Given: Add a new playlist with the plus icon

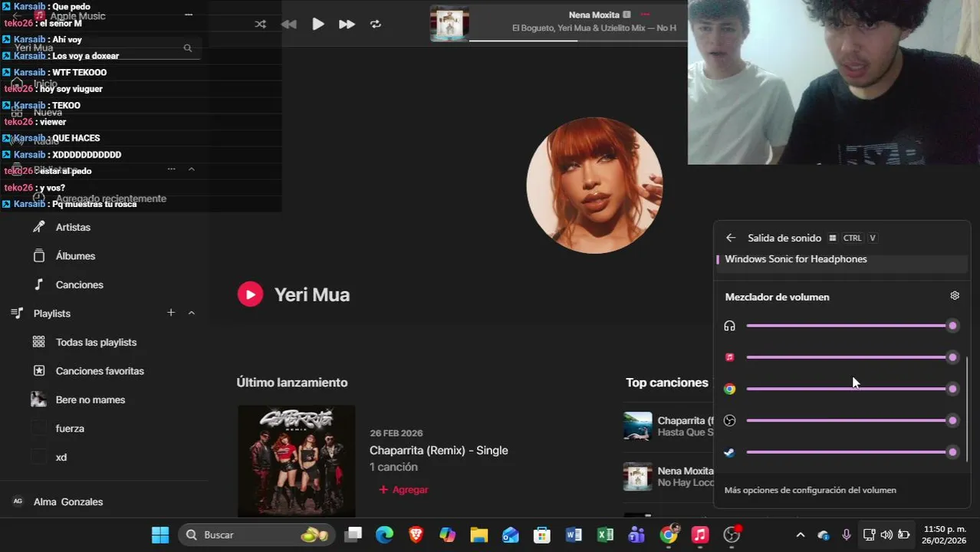Looking at the screenshot, I should [x=171, y=313].
